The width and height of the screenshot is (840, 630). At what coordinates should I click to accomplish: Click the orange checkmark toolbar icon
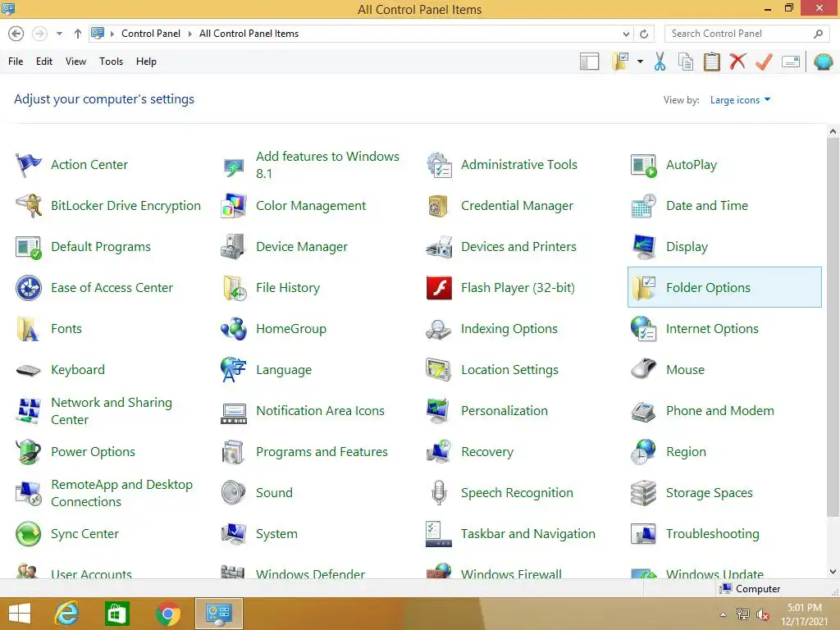(764, 62)
